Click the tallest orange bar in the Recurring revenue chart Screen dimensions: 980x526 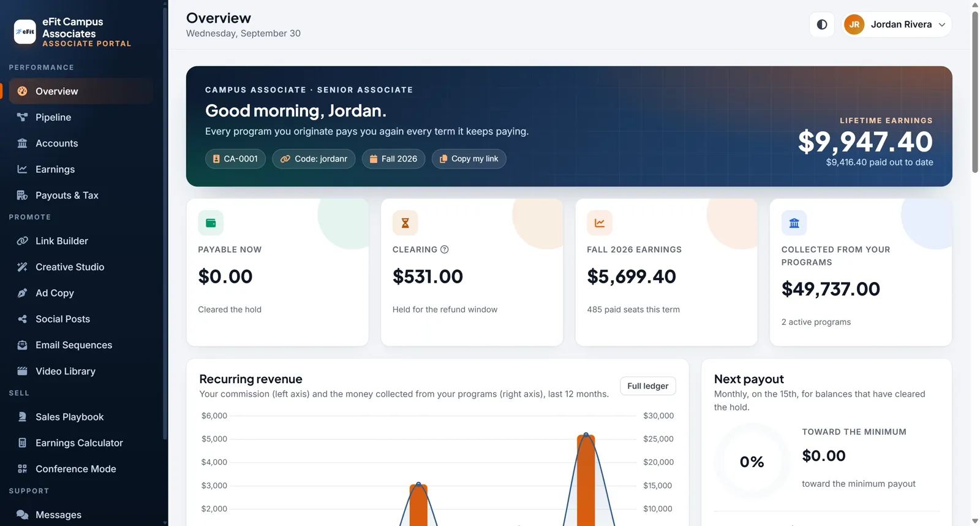coord(586,480)
